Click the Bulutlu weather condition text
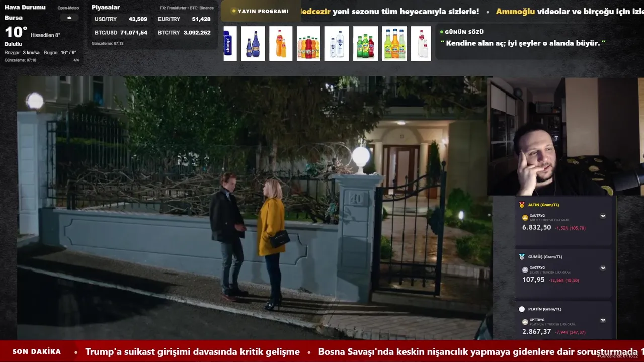Screen dimensions: 644x362 pyautogui.click(x=13, y=44)
